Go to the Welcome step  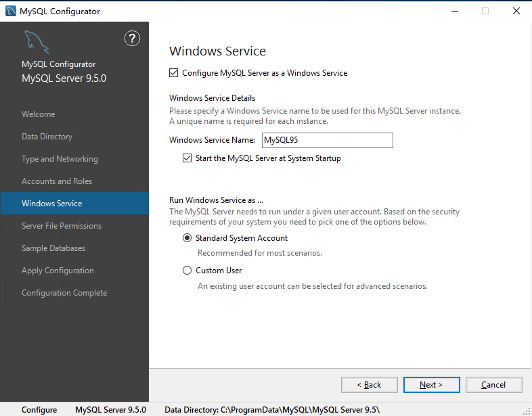39,114
